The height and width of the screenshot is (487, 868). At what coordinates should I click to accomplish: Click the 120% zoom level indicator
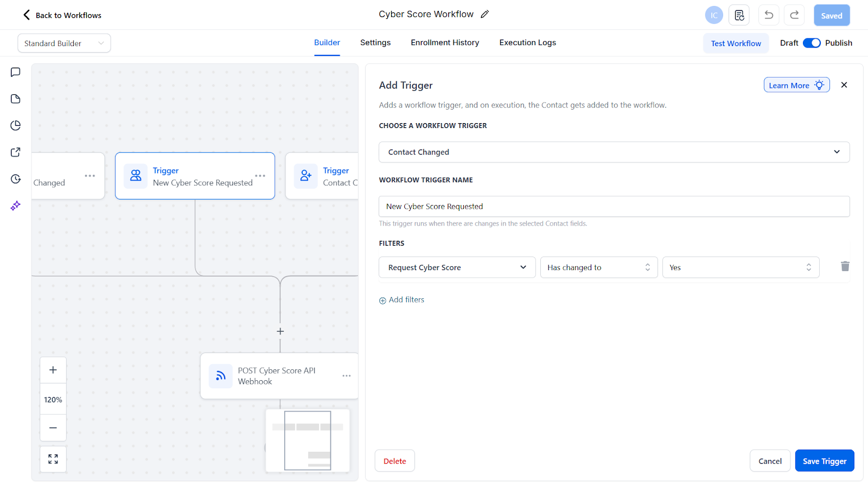(x=53, y=400)
